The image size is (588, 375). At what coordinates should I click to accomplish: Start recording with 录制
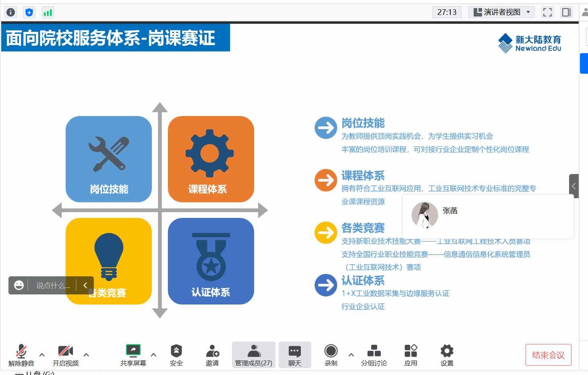coord(331,355)
